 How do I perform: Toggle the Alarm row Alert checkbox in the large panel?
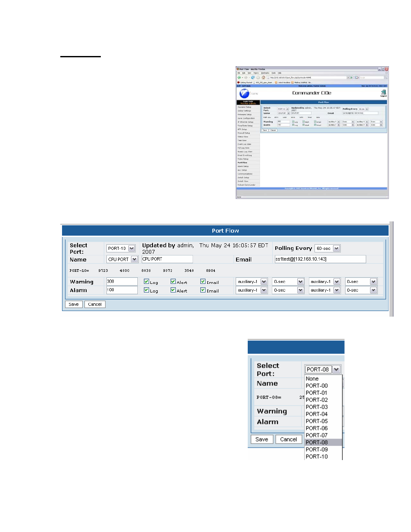[x=173, y=290]
